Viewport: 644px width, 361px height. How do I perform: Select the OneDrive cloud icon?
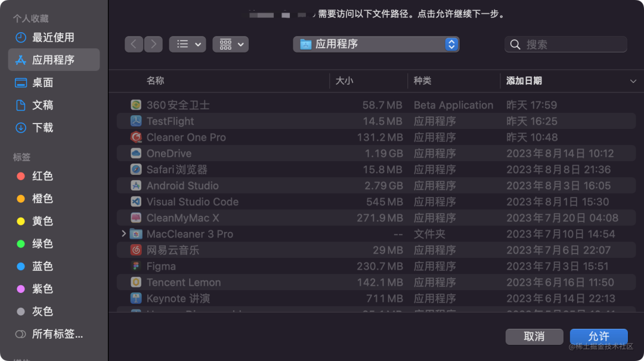[136, 153]
